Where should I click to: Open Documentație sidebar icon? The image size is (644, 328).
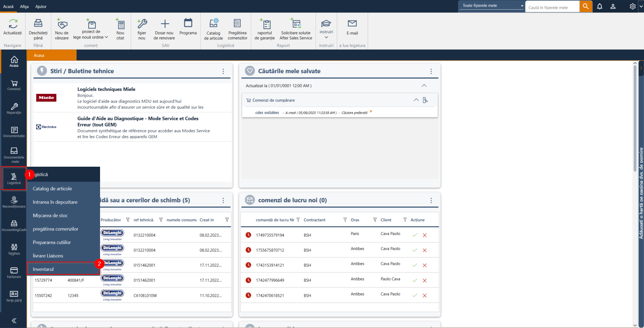(x=14, y=132)
